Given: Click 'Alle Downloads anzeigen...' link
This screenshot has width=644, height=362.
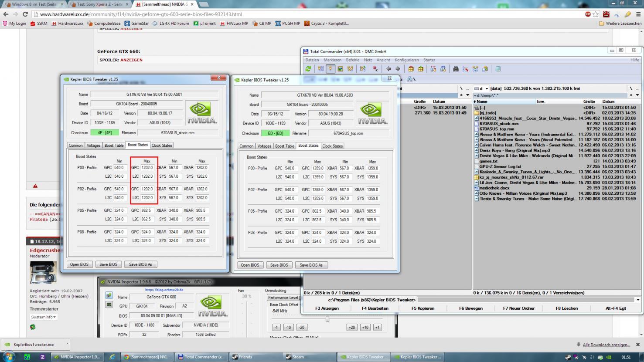Looking at the screenshot, I should click(x=606, y=345).
